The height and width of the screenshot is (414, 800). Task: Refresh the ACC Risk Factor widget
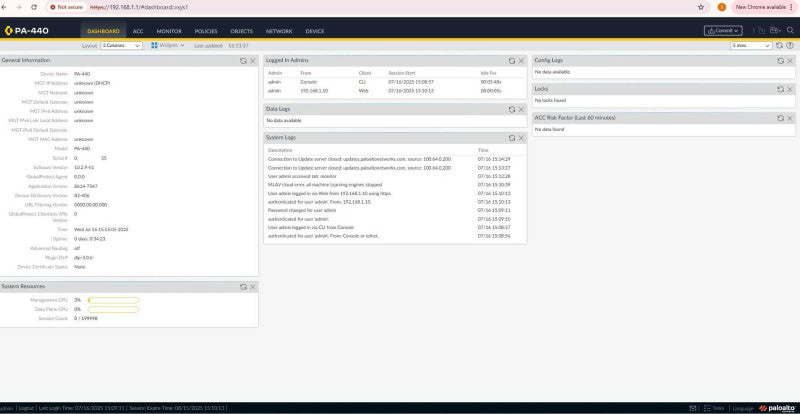coord(781,118)
